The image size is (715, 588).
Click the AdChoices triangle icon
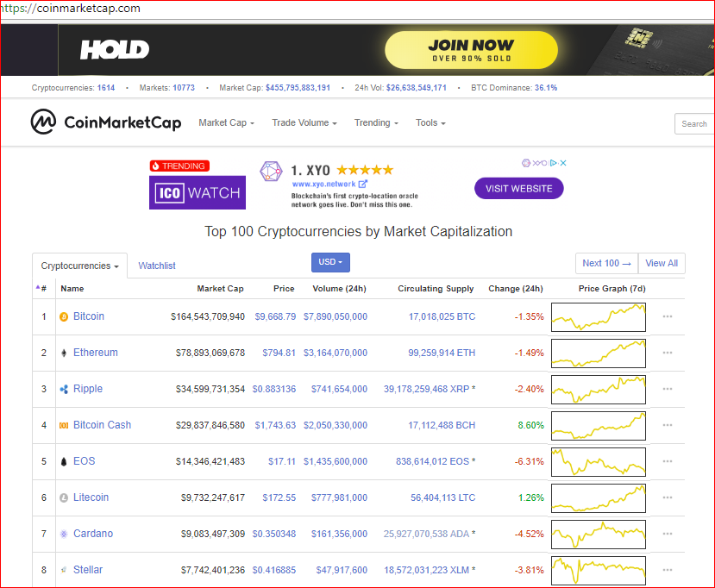pyautogui.click(x=554, y=163)
